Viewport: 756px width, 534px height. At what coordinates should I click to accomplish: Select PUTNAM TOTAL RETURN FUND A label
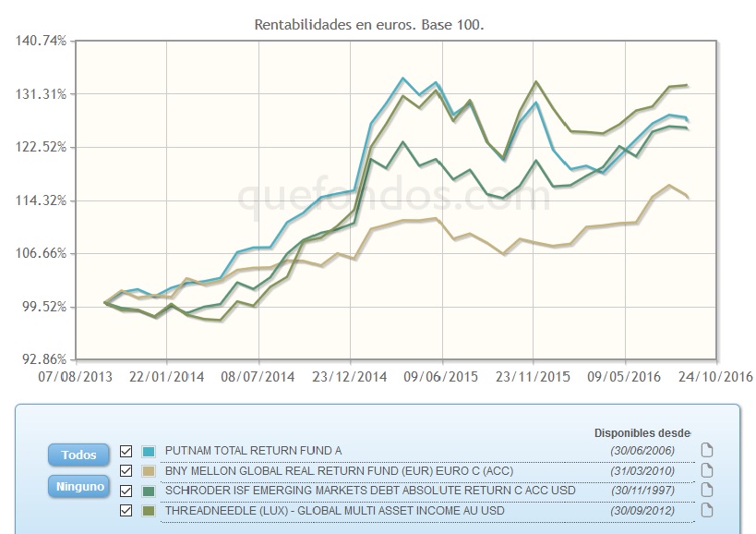coord(253,451)
